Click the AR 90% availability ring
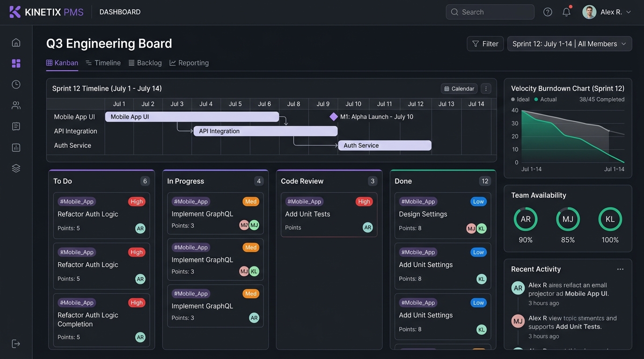The image size is (644, 359). (526, 219)
